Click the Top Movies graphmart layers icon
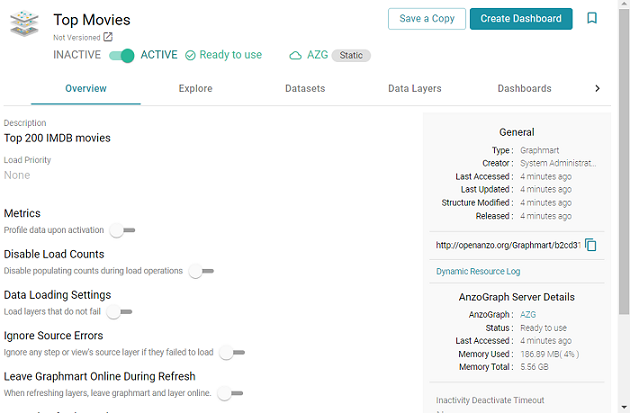The height and width of the screenshot is (413, 630). click(25, 23)
